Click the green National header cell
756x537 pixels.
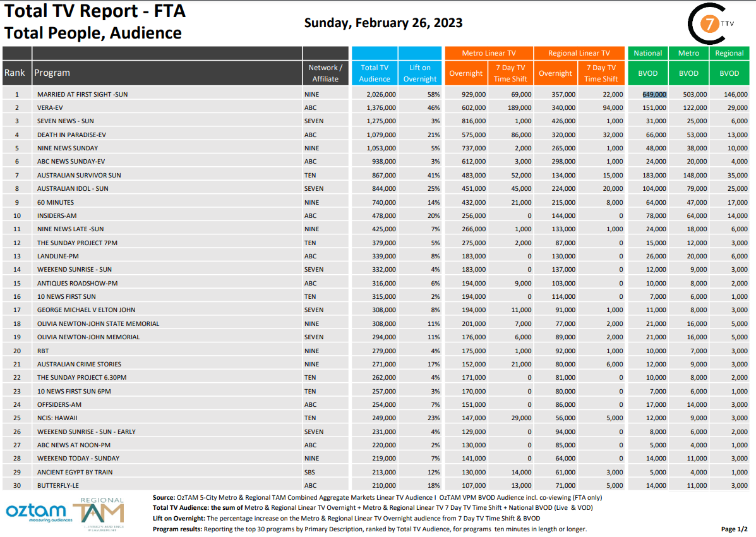pos(647,53)
